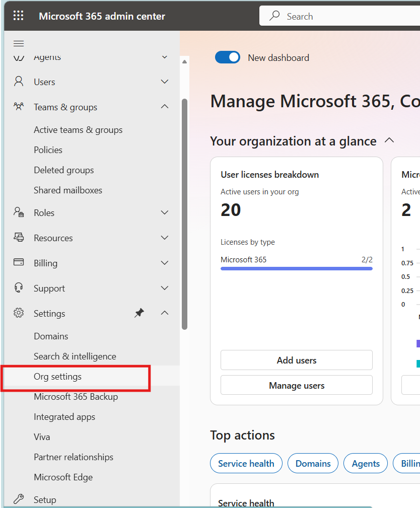Expand the Roles section chevron
The image size is (420, 508).
[x=165, y=212]
